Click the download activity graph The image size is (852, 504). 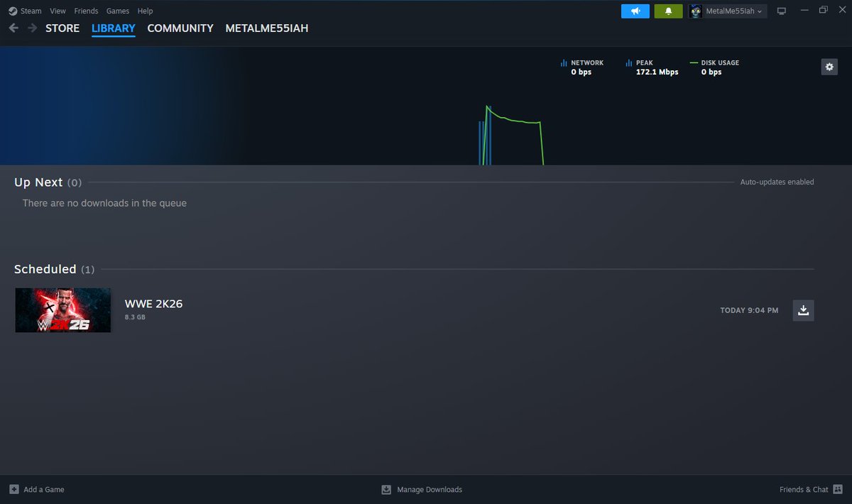(x=511, y=135)
